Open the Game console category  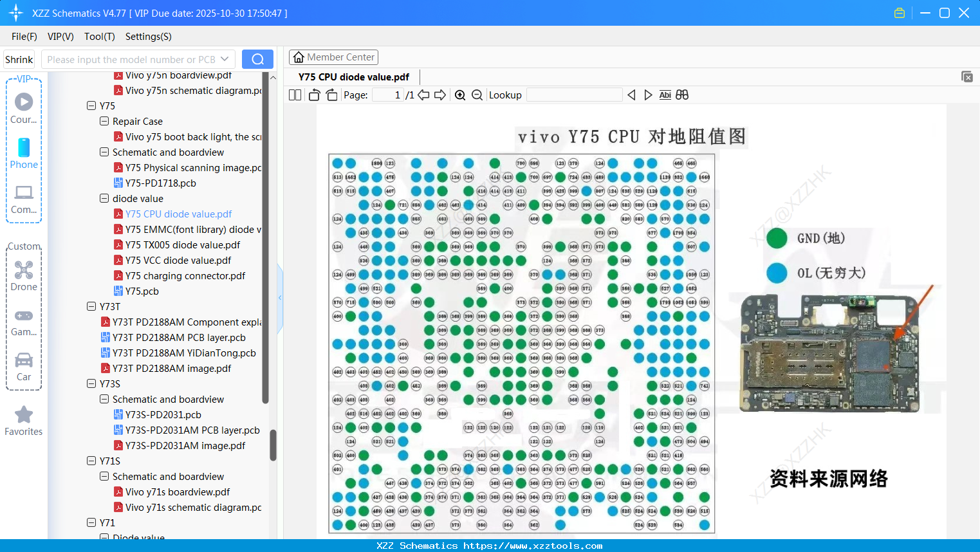24,322
